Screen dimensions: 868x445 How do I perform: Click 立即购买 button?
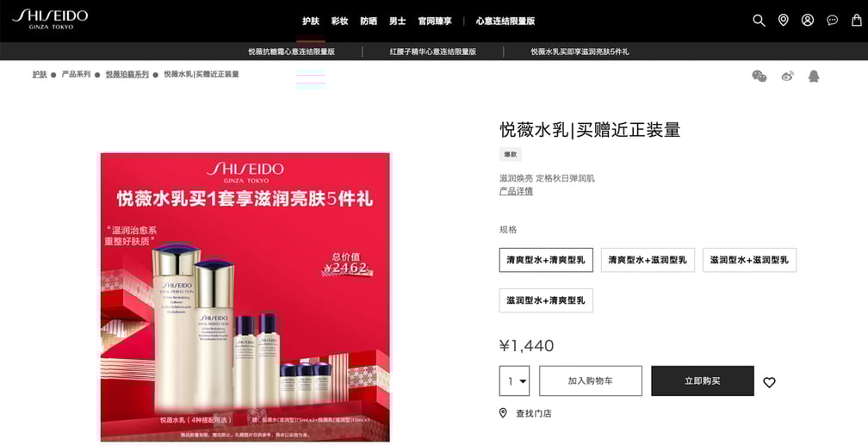point(703,380)
